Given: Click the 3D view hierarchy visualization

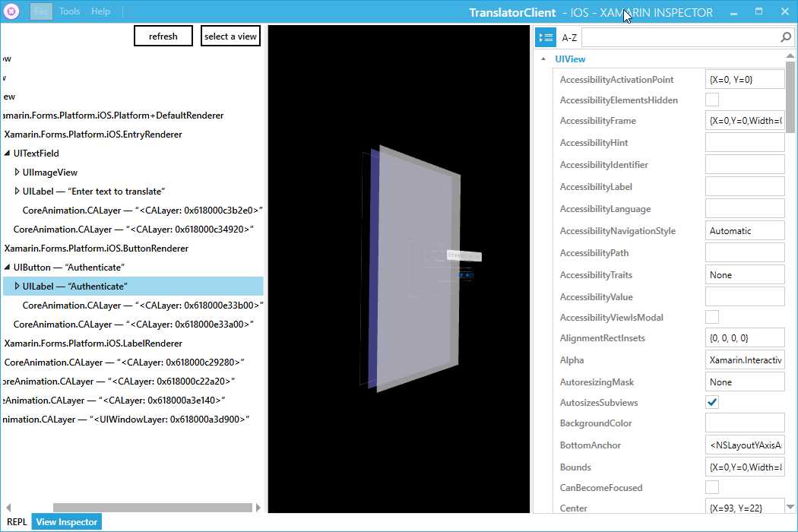Looking at the screenshot, I should point(398,269).
